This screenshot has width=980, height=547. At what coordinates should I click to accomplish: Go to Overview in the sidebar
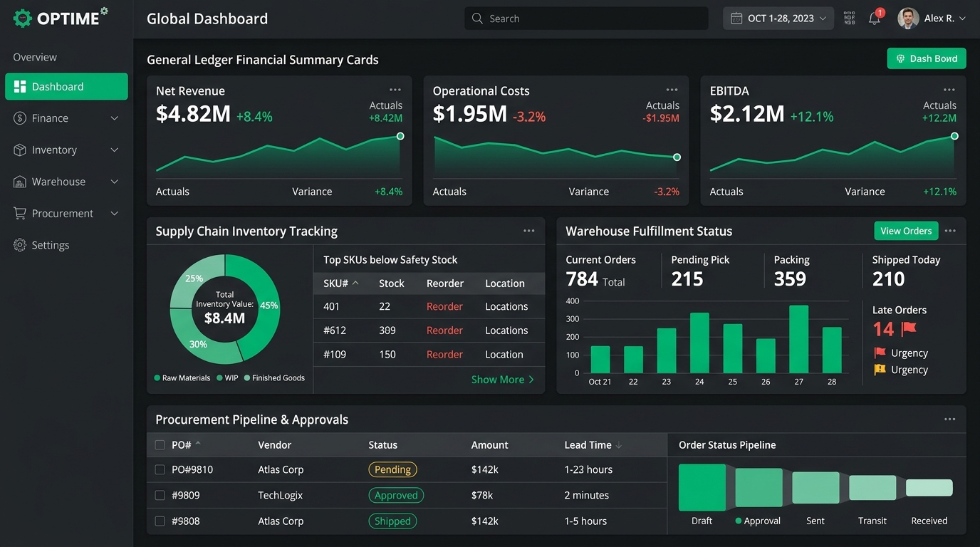coord(35,57)
